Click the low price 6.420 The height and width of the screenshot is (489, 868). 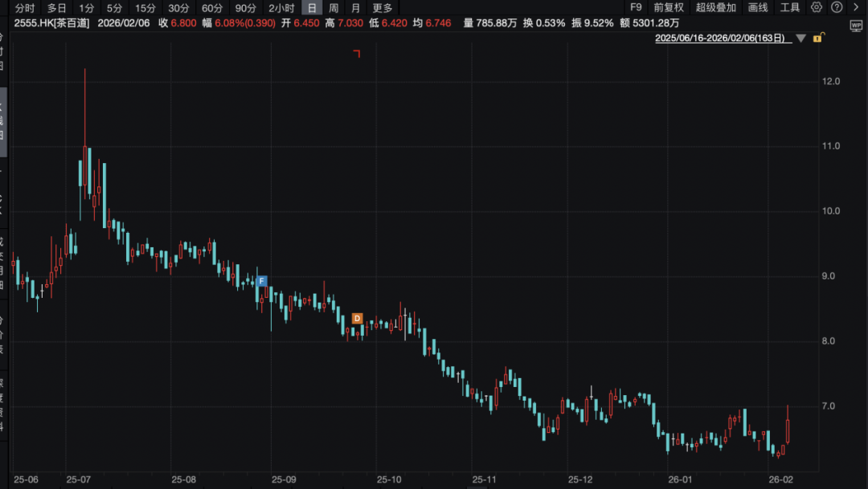point(395,23)
